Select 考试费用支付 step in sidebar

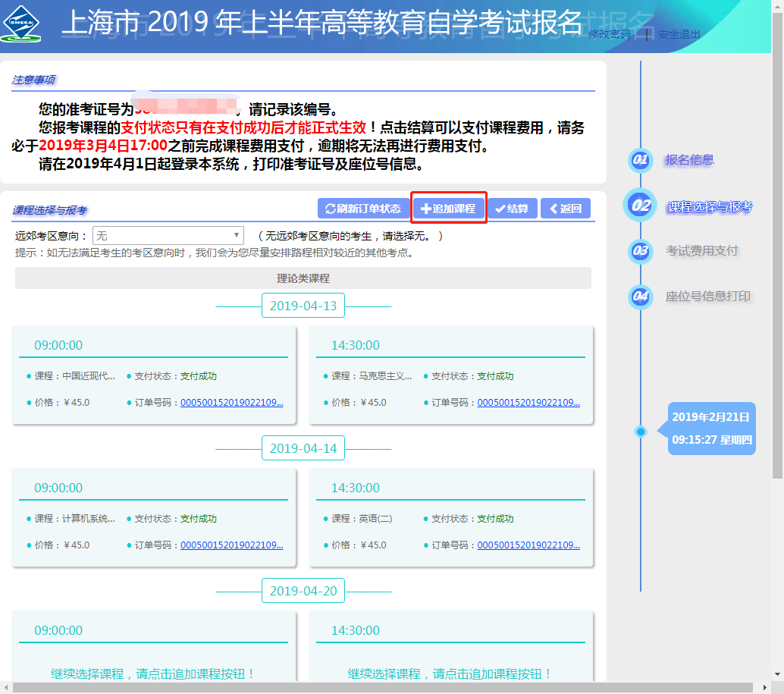point(701,251)
